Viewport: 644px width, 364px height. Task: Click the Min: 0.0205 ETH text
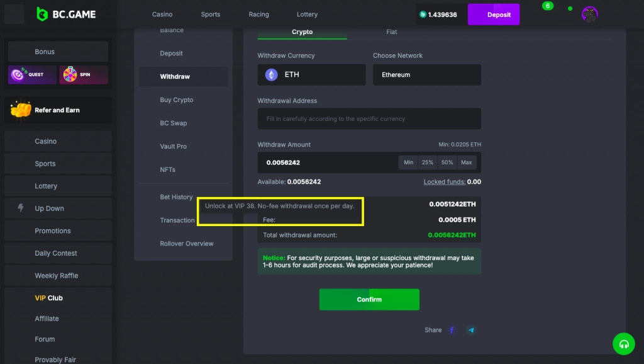coord(460,144)
